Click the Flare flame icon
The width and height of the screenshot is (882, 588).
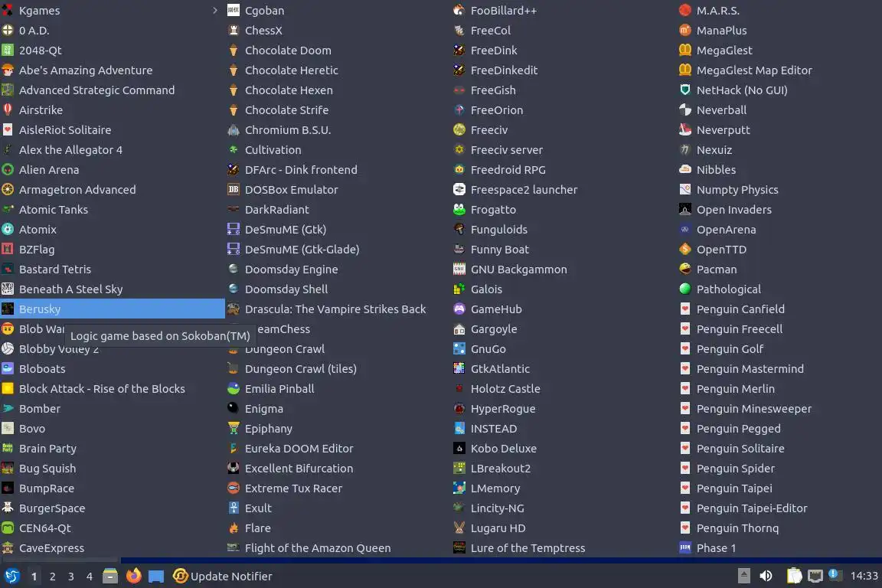pos(234,528)
